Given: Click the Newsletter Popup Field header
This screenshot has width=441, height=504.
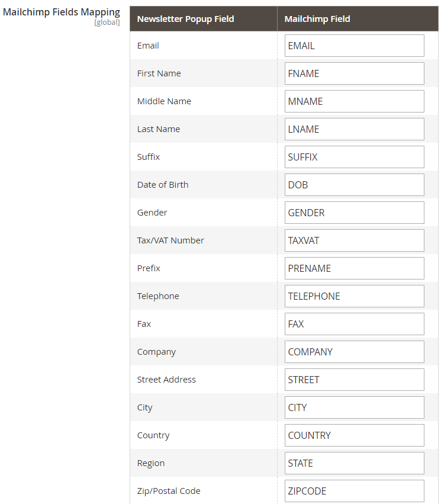Looking at the screenshot, I should [x=185, y=19].
